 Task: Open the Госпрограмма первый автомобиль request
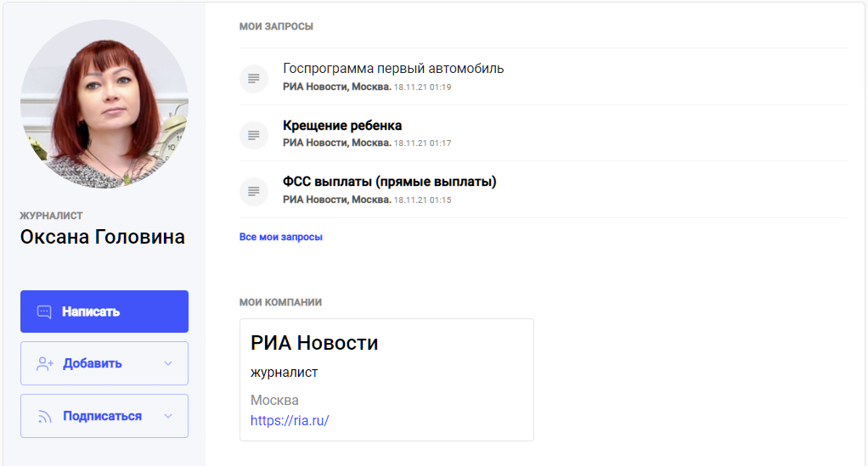393,69
